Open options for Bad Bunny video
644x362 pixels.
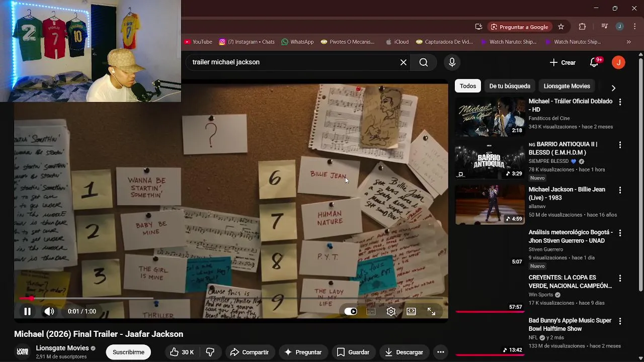pyautogui.click(x=620, y=321)
